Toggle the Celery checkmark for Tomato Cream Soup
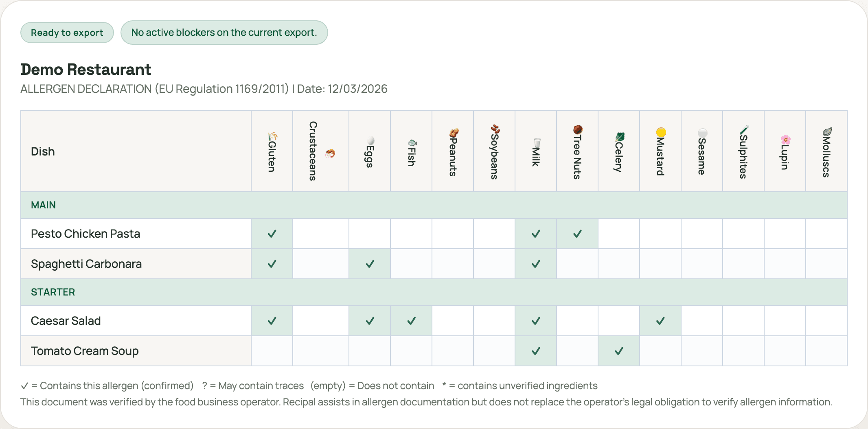Viewport: 868px width, 429px height. point(619,350)
